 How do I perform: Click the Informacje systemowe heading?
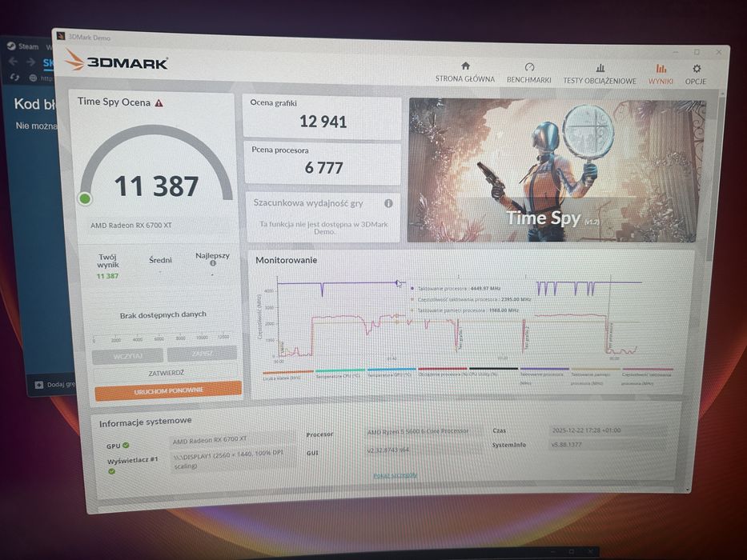pos(145,422)
